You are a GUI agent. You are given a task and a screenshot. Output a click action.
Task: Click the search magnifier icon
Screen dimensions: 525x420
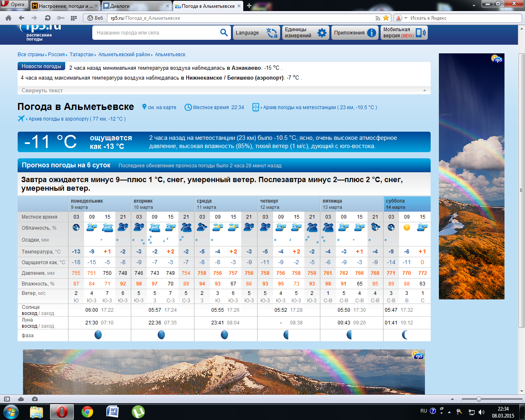(x=224, y=33)
